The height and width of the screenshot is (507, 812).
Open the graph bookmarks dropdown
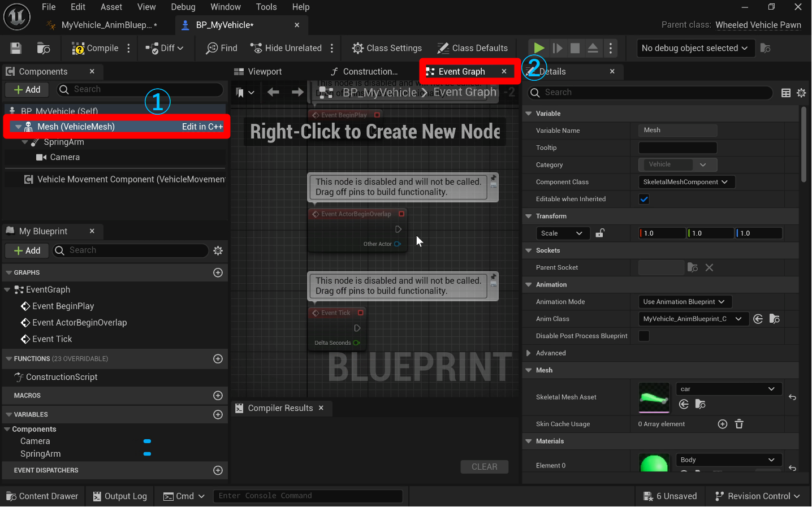coord(245,92)
